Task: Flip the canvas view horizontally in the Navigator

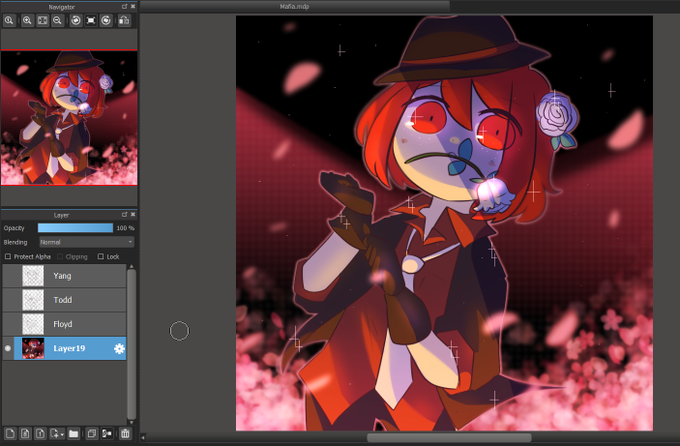Action: point(124,20)
